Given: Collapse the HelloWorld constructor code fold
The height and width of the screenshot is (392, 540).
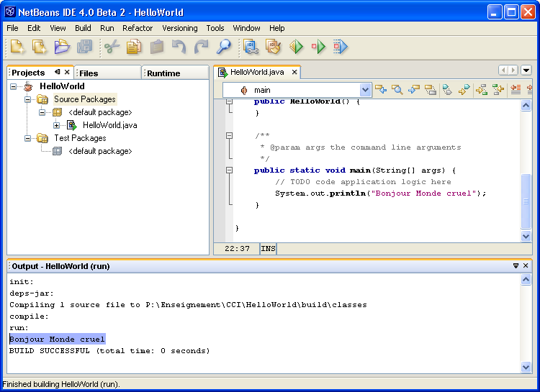Looking at the screenshot, I should point(230,101).
